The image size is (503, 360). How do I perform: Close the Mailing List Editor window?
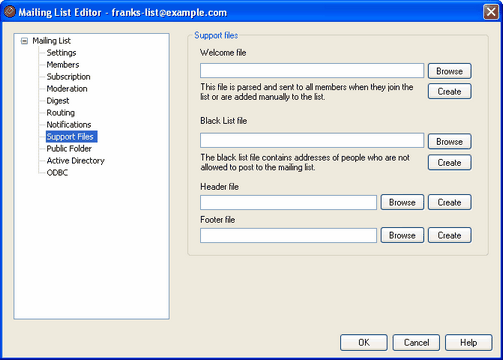point(491,12)
